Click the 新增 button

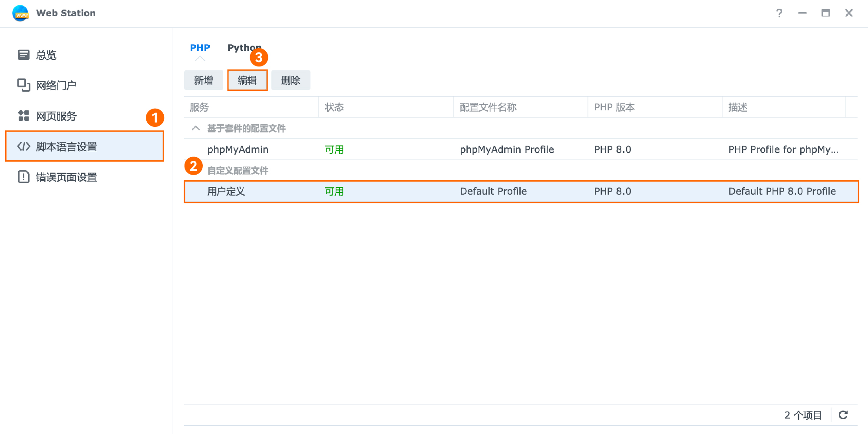tap(203, 80)
